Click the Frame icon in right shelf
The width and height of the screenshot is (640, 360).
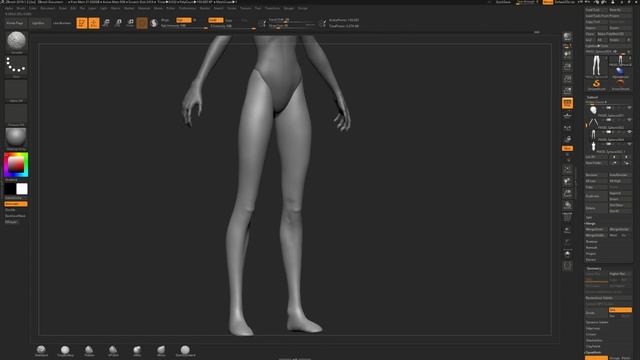point(567,169)
